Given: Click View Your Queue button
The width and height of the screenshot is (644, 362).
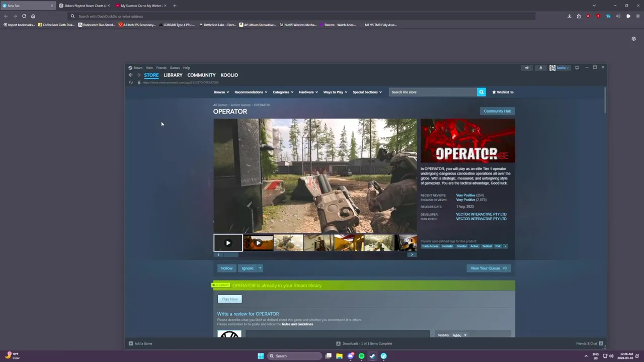Looking at the screenshot, I should [x=489, y=268].
